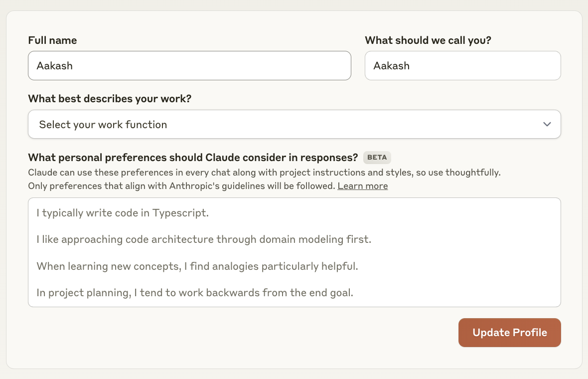Screen dimensions: 588x379
Task: Click the "What should we call you?" label
Action: tap(428, 40)
